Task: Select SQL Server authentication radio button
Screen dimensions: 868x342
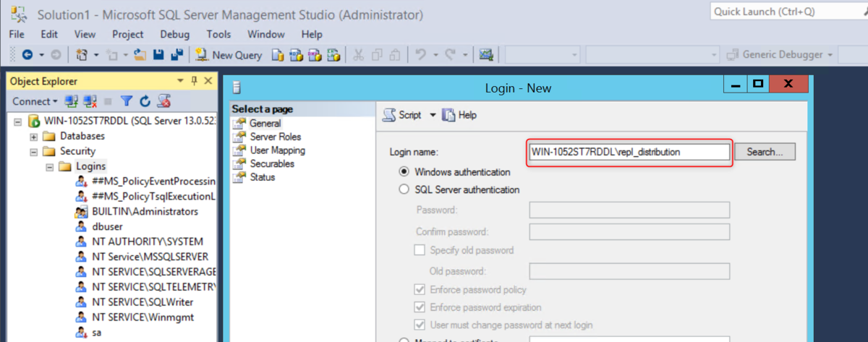Action: (x=404, y=190)
